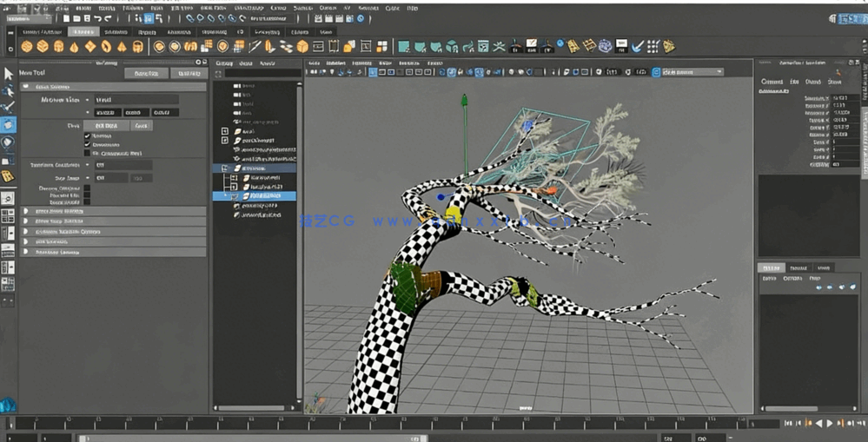Click the highlighted blue icon in the status line
Viewport: 868px width, 442px height.
click(149, 17)
